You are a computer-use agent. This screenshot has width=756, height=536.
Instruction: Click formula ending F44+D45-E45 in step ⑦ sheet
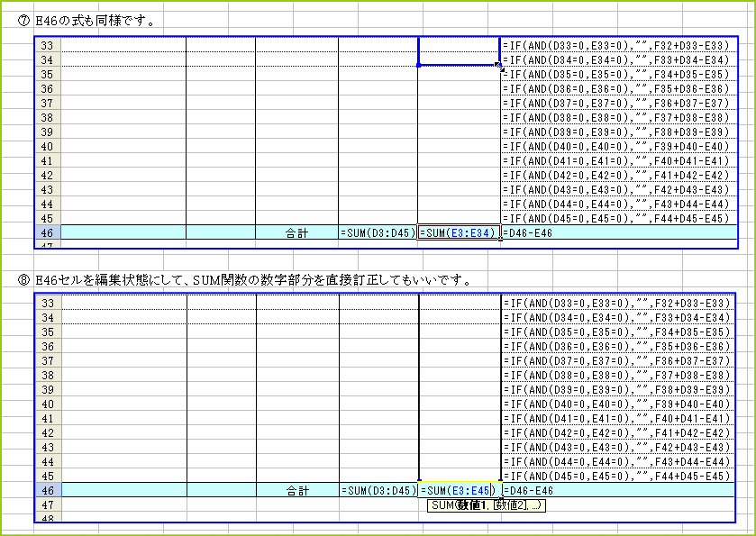click(x=620, y=219)
